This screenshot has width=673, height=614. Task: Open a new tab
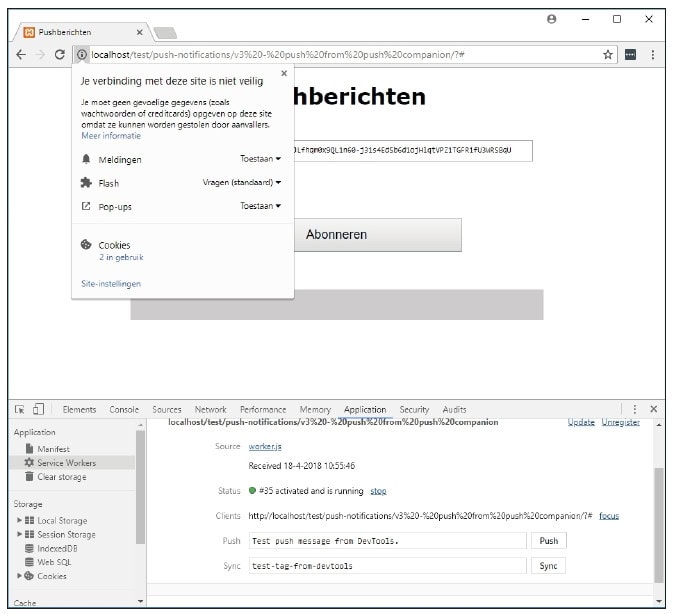[165, 33]
